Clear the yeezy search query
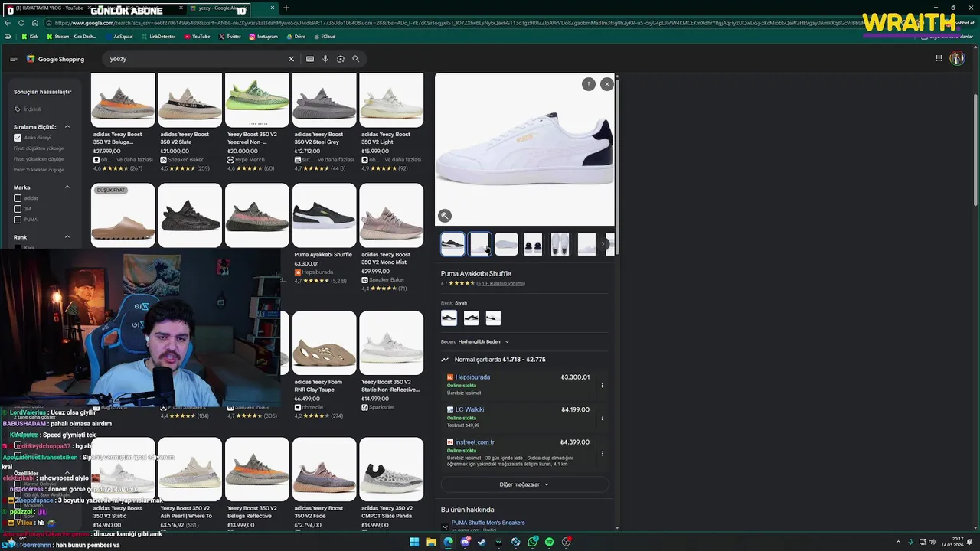This screenshot has height=551, width=980. tap(291, 59)
